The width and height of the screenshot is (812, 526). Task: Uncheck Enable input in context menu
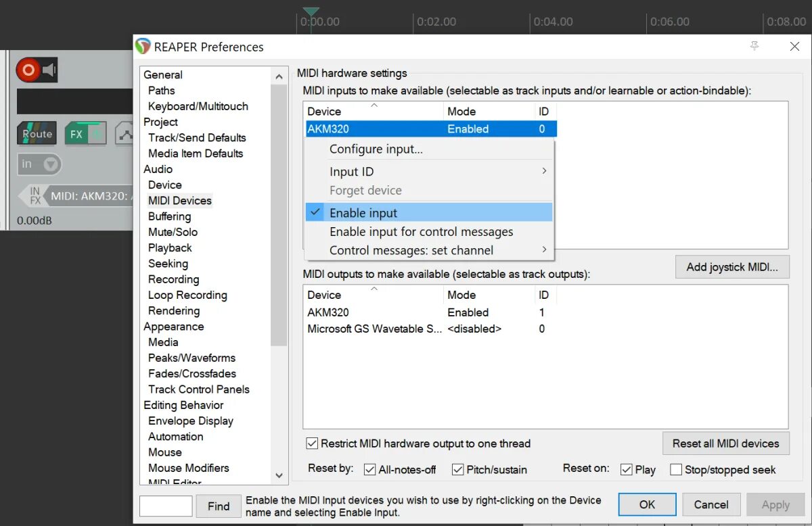pos(429,212)
